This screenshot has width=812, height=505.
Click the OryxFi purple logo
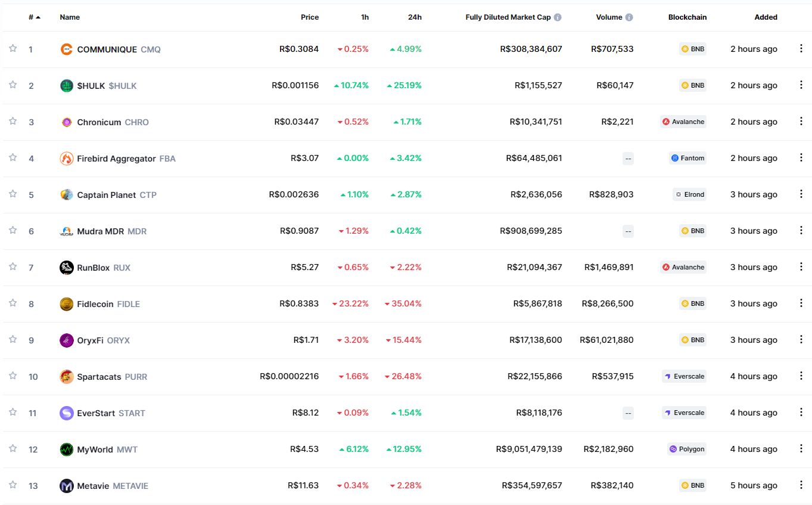click(67, 340)
